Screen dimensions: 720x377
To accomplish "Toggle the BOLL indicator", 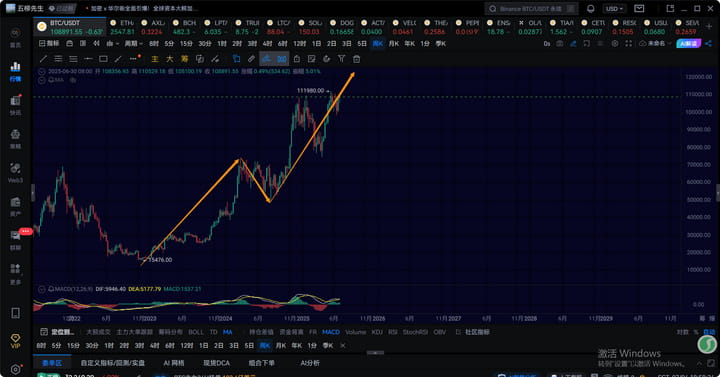I will [196, 332].
